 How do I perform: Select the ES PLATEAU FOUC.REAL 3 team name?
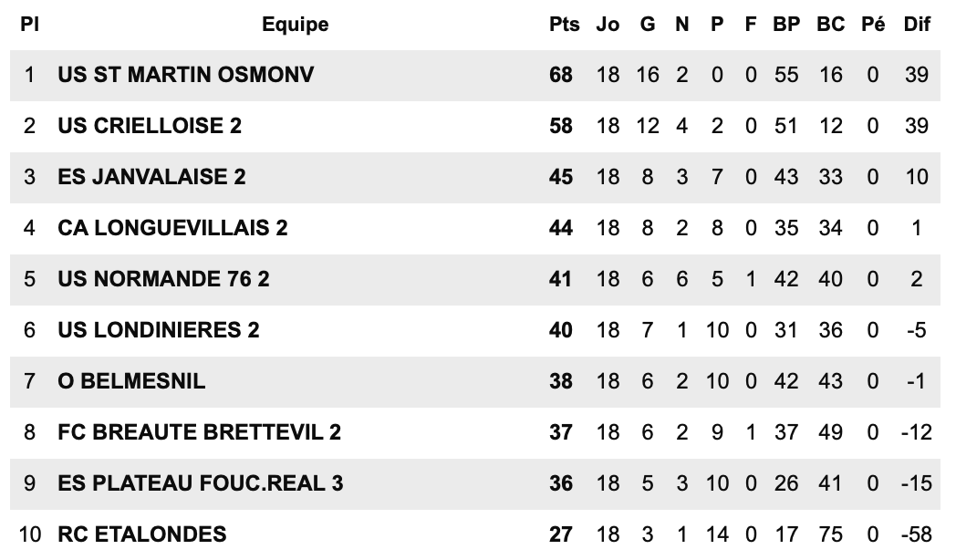pos(201,484)
